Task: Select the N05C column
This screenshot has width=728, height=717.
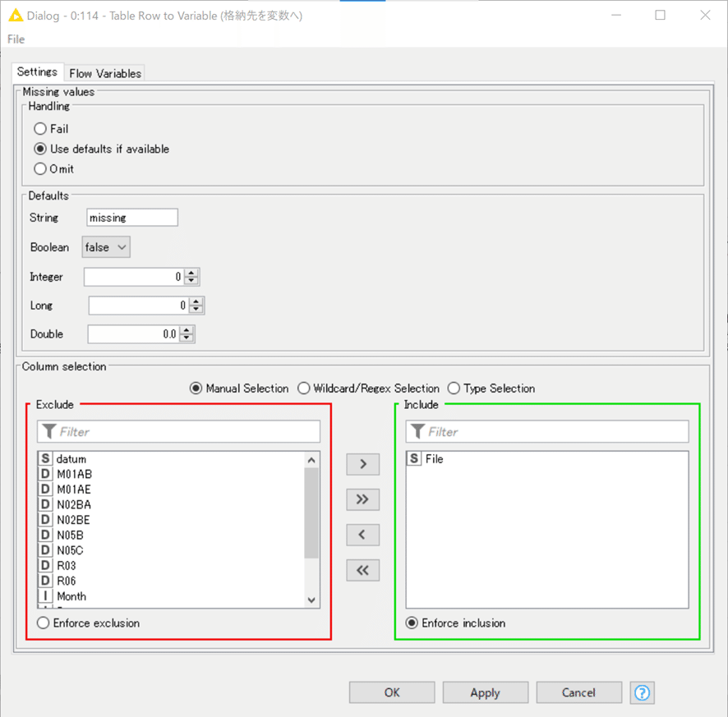Action: (x=172, y=550)
